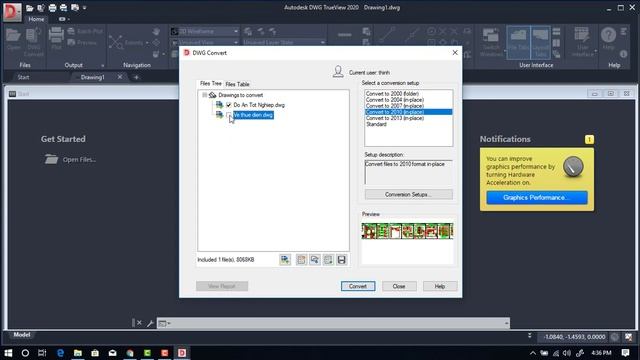Open the User Interface ribbon dropdown
640x360 pixels.
[583, 42]
